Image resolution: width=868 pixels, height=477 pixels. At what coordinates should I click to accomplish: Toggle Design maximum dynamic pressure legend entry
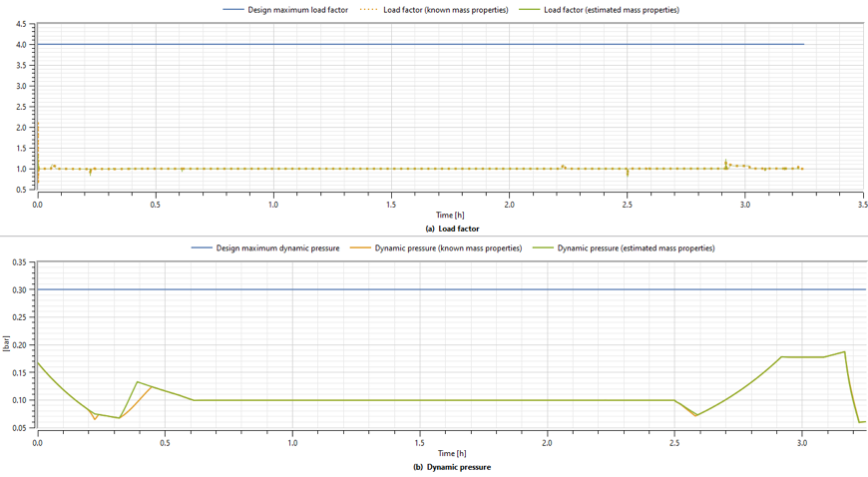click(x=277, y=247)
